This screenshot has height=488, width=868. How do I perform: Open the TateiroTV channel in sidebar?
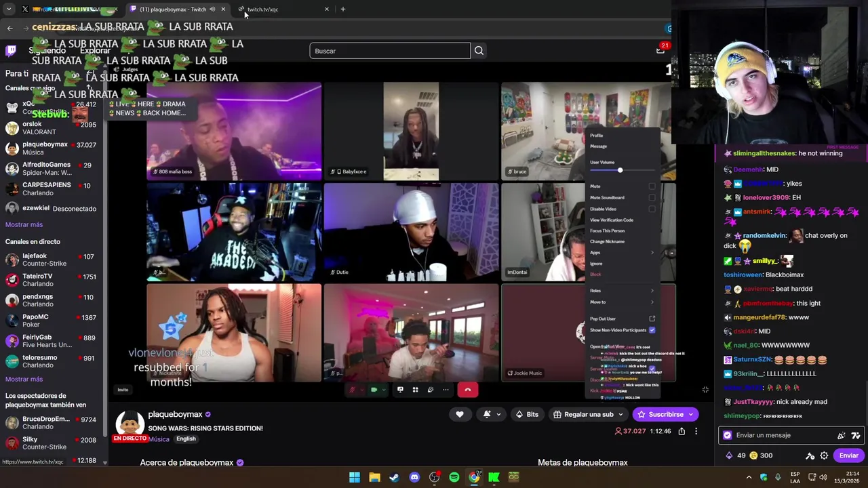pyautogui.click(x=50, y=280)
